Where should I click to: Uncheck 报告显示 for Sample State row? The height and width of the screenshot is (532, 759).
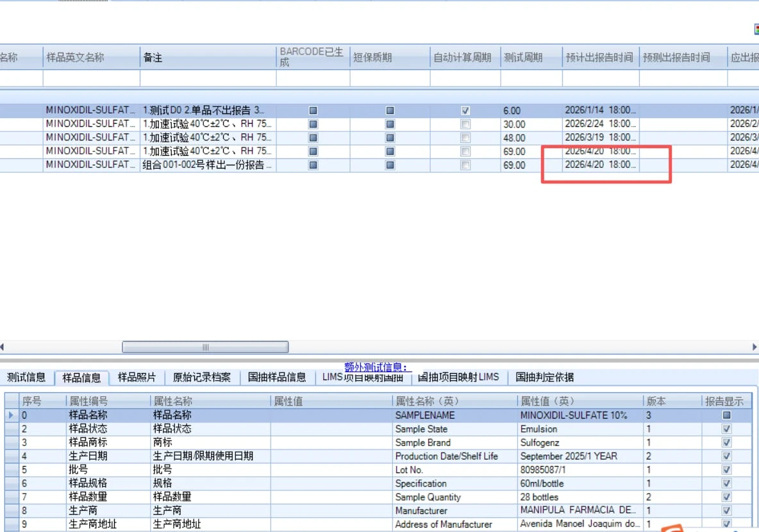(726, 428)
